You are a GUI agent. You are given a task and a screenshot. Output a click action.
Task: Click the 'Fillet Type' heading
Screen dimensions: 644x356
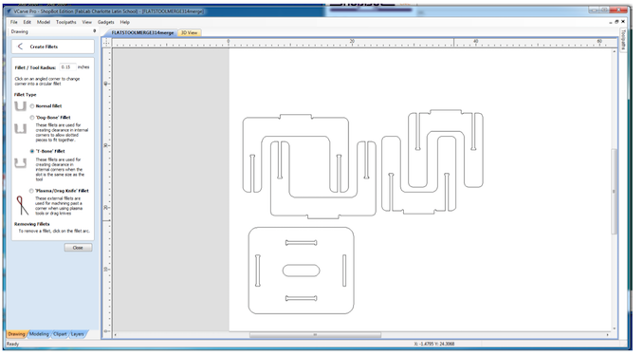(x=26, y=95)
